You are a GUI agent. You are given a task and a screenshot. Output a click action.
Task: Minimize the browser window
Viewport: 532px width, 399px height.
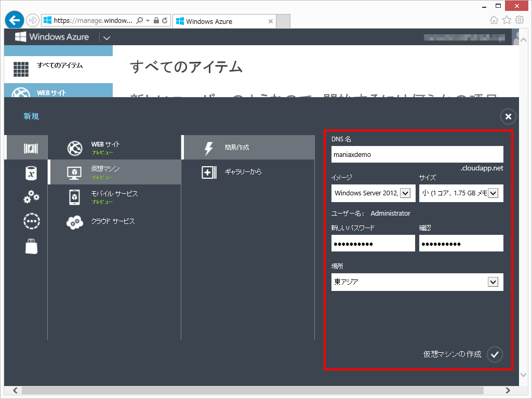(484, 6)
